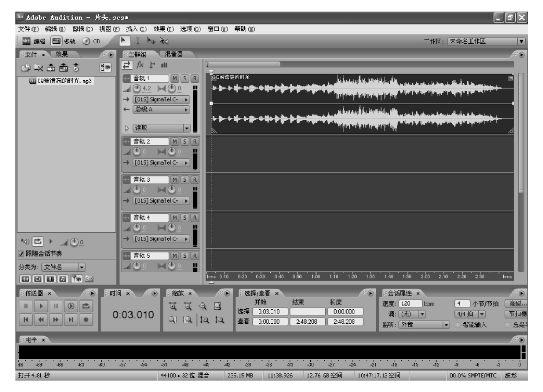Click the loop play button in transport

click(x=86, y=306)
